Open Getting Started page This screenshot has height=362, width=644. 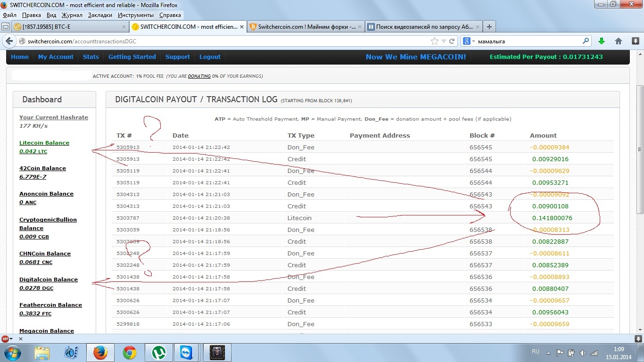(x=132, y=57)
